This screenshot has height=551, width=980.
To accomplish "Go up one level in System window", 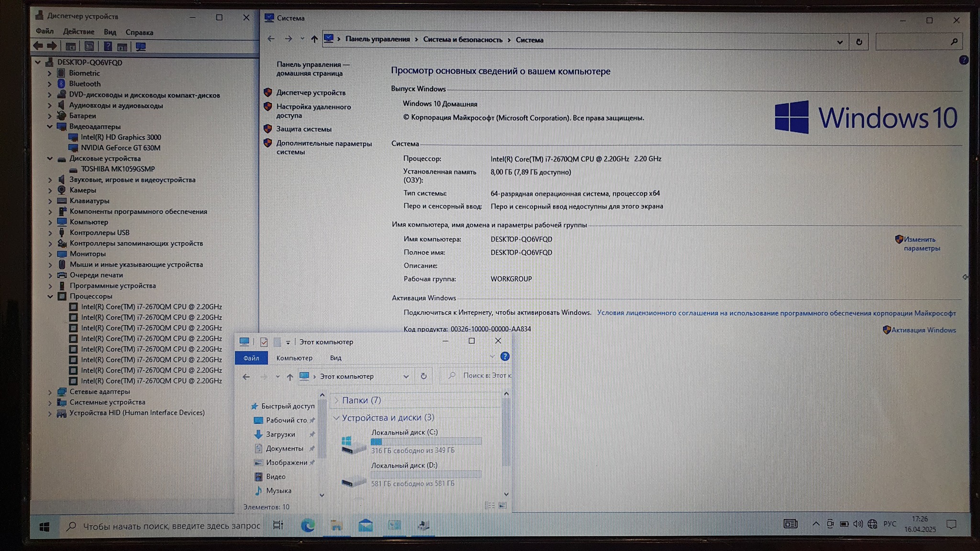I will 314,39.
